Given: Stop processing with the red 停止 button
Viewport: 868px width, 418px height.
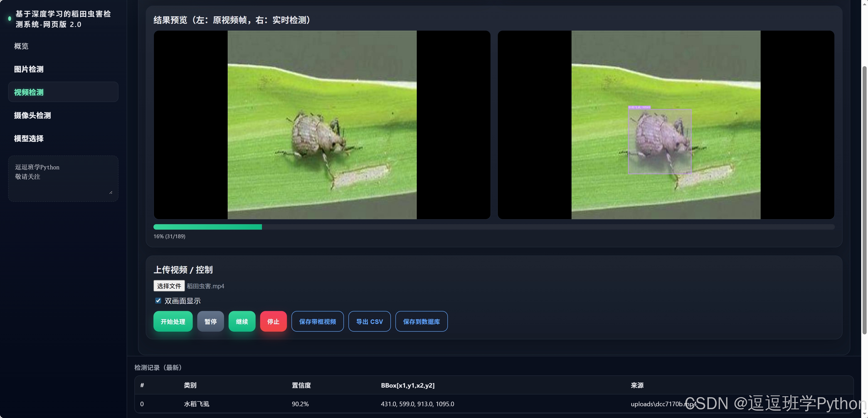Looking at the screenshot, I should point(273,321).
